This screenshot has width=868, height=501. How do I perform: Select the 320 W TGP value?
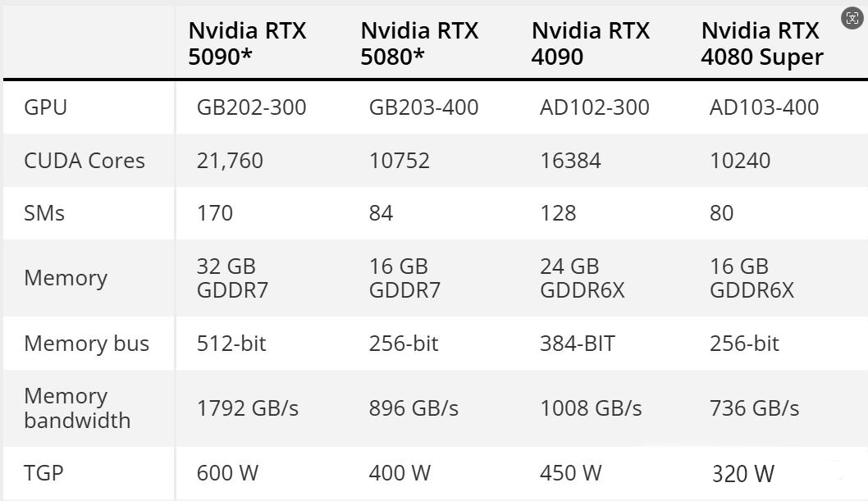point(743,474)
